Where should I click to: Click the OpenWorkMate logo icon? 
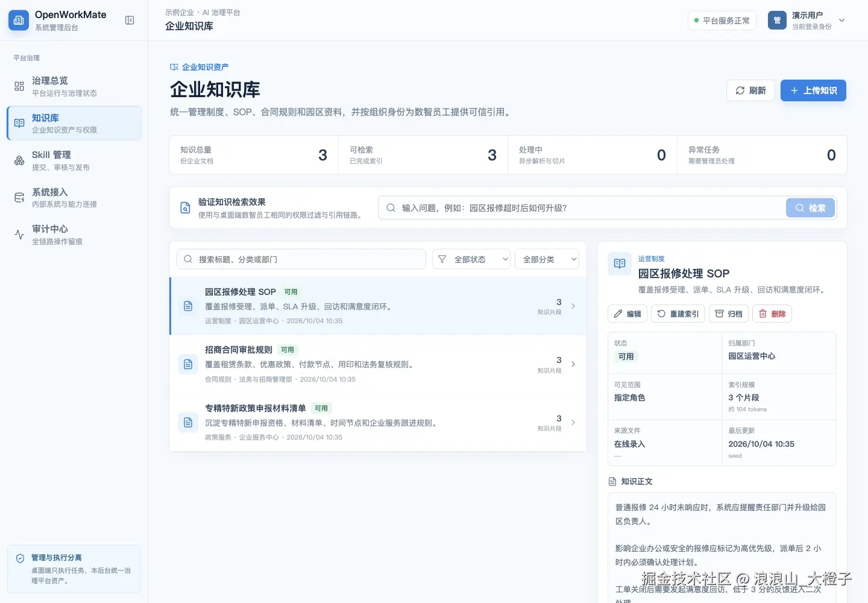pos(19,21)
